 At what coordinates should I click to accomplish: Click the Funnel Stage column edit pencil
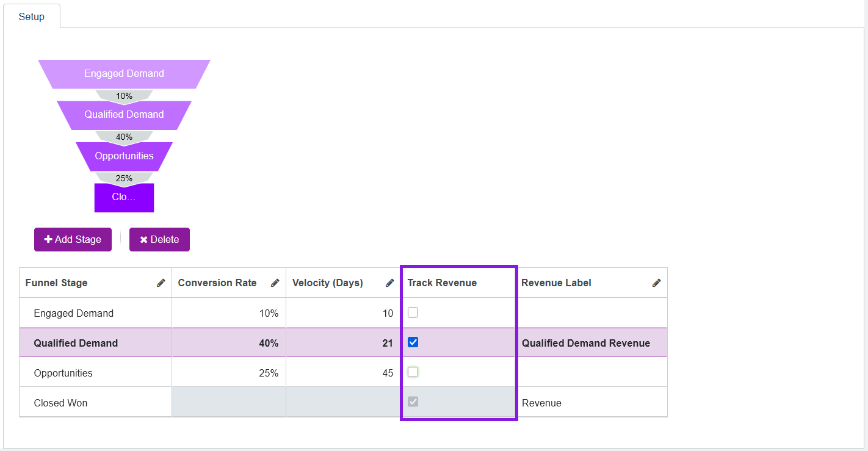pyautogui.click(x=161, y=283)
